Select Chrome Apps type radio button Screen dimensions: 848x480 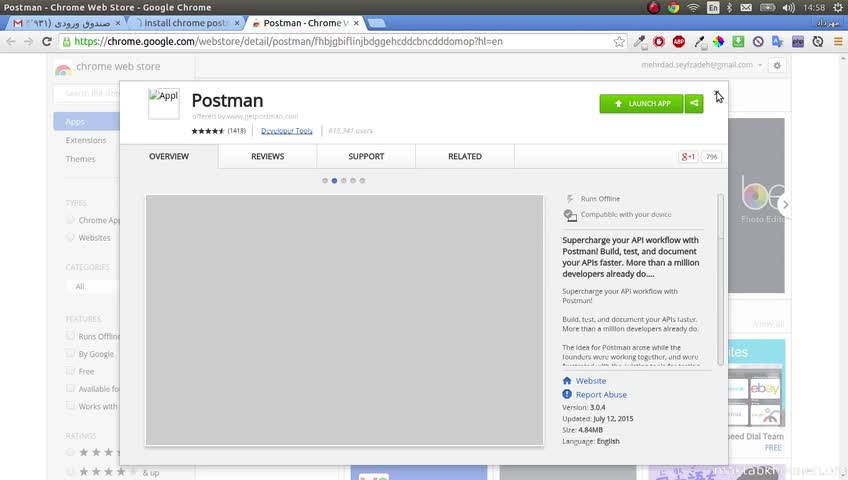(70, 219)
